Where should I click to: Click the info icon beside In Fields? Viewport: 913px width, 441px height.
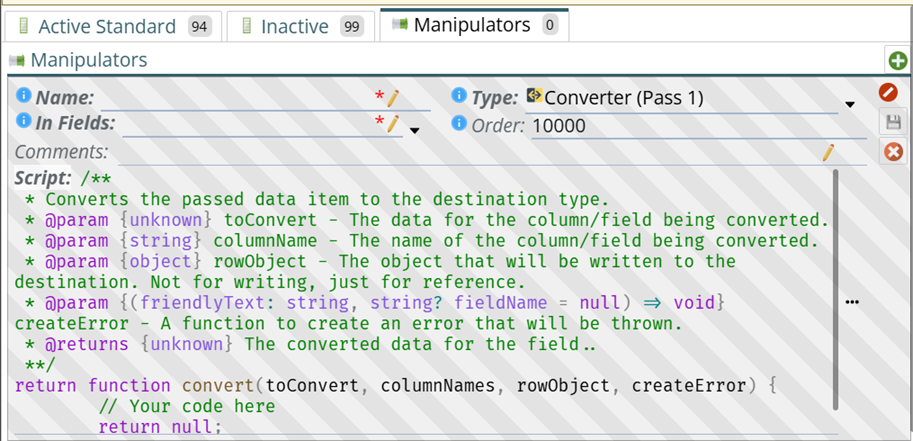(x=23, y=121)
